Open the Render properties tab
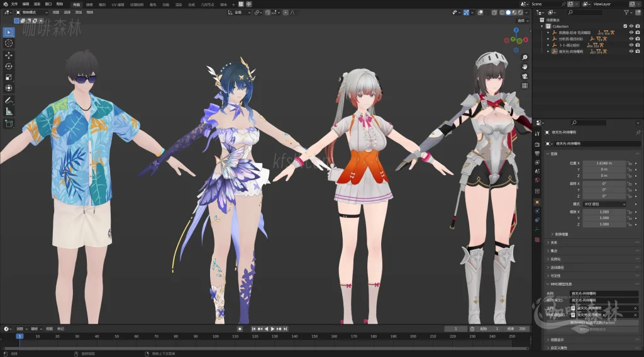The height and width of the screenshot is (357, 644). pos(537,145)
